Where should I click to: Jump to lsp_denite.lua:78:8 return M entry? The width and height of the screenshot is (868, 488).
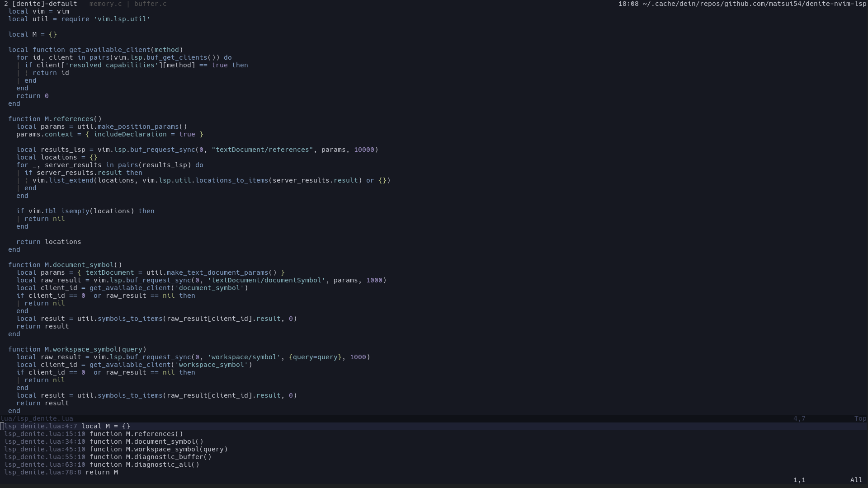click(61, 472)
